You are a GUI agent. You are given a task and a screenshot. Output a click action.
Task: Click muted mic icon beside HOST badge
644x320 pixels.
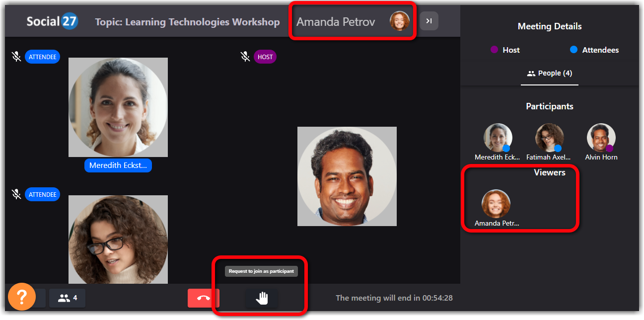point(245,57)
